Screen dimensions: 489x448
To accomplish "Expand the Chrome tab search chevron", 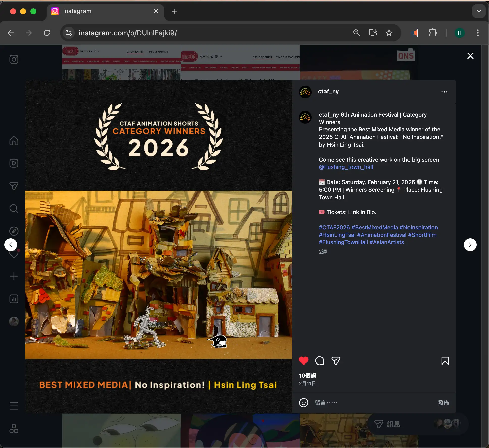I will [479, 11].
